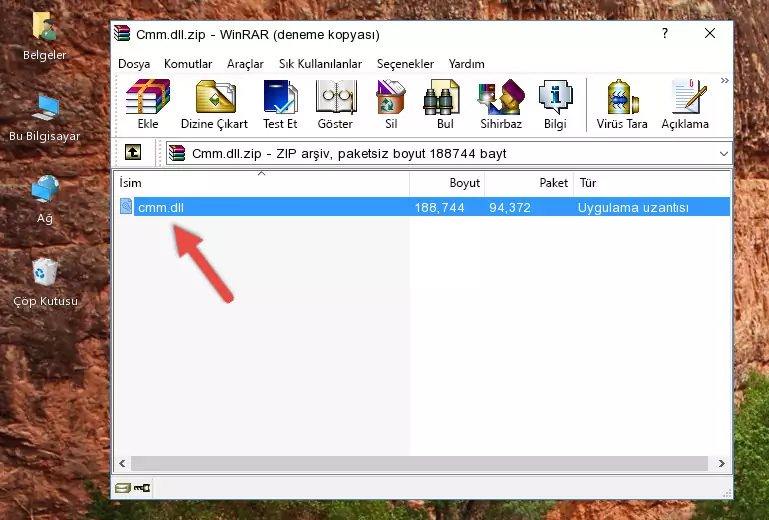The width and height of the screenshot is (769, 520).
Task: Click the scroll right arrow
Action: [721, 463]
